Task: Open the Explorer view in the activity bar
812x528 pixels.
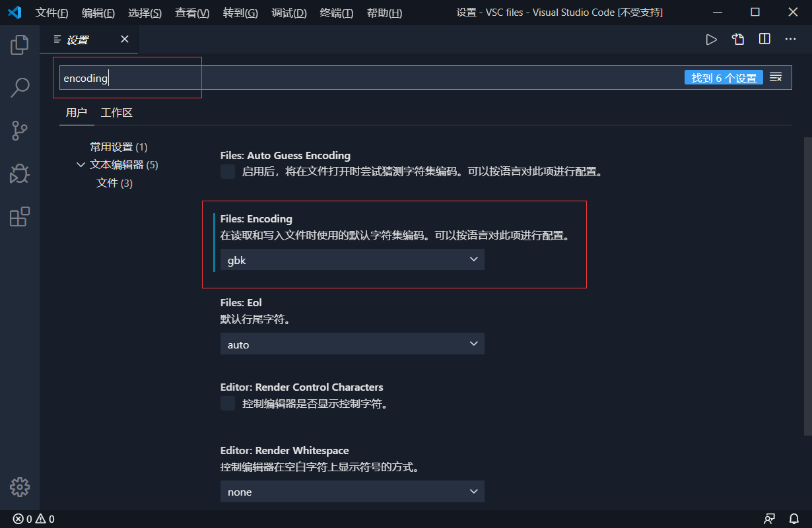Action: [19, 44]
